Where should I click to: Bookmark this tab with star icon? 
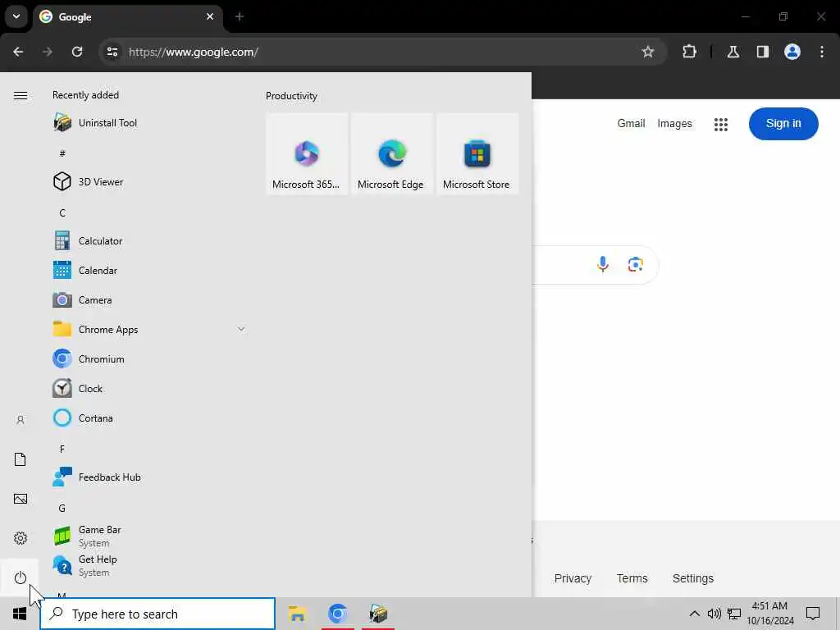(x=648, y=52)
